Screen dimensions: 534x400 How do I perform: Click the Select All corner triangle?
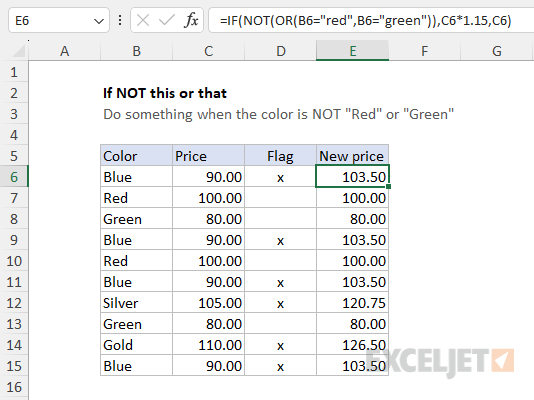coord(19,51)
